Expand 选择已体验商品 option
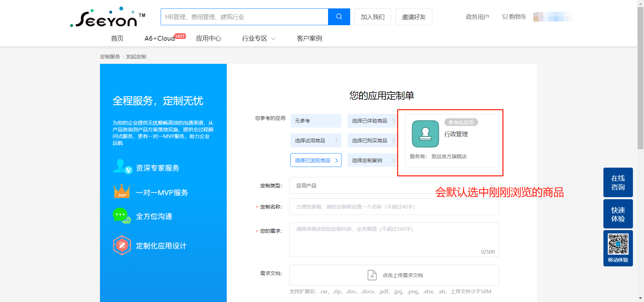 pos(373,121)
